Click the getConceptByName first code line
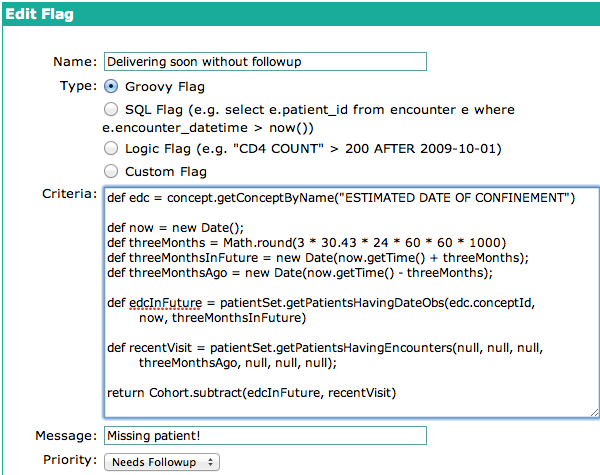The width and height of the screenshot is (600, 475). pyautogui.click(x=341, y=198)
